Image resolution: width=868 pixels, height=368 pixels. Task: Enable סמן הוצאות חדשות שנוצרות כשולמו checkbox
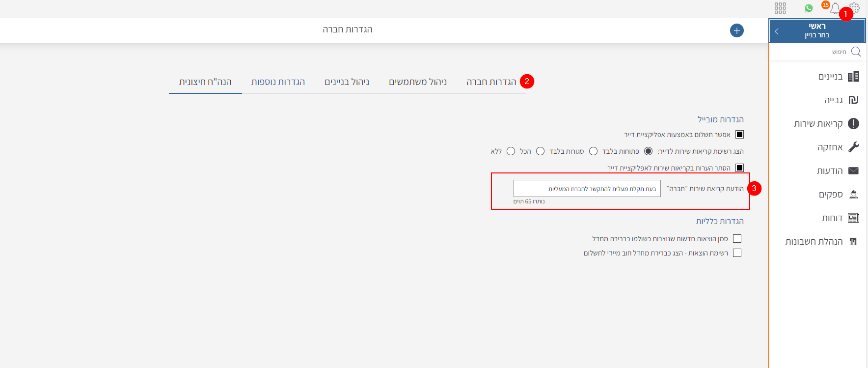pos(737,239)
